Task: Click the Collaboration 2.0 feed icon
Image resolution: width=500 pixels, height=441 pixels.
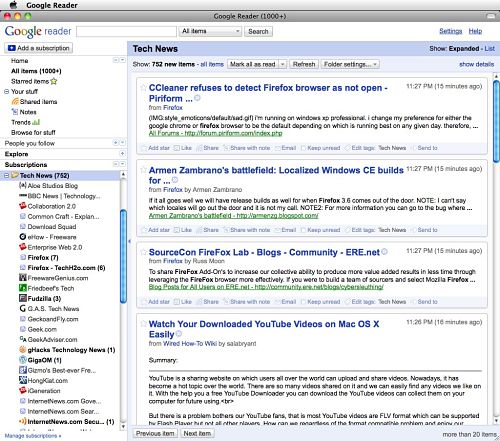Action: [x=23, y=206]
